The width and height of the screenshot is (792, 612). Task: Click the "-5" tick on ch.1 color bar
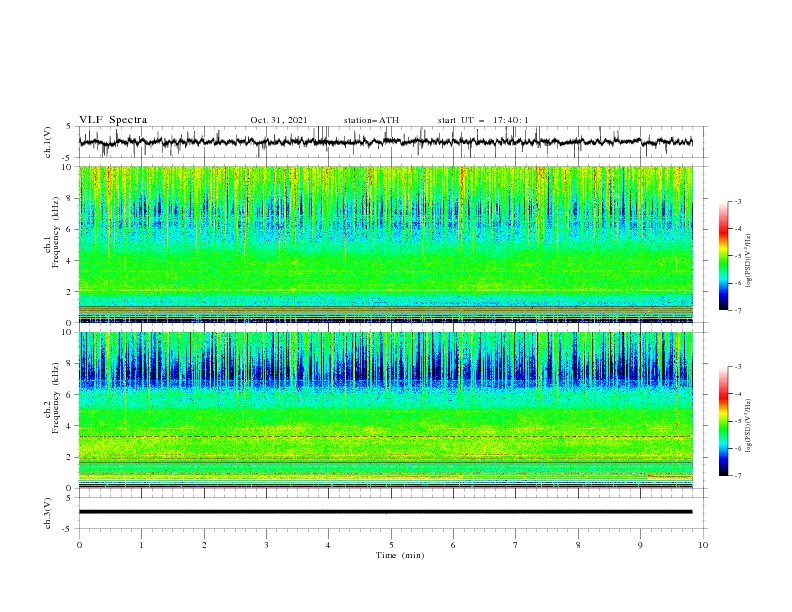pos(737,256)
